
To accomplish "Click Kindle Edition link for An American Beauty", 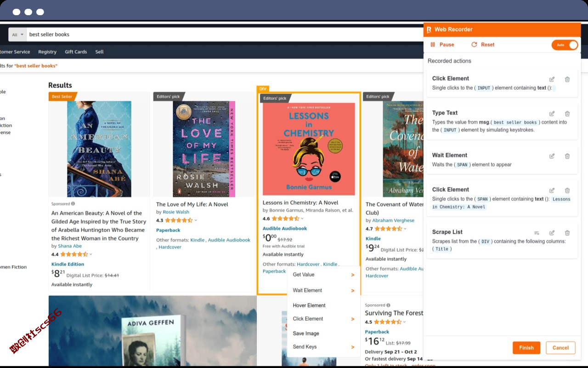I will pyautogui.click(x=68, y=264).
